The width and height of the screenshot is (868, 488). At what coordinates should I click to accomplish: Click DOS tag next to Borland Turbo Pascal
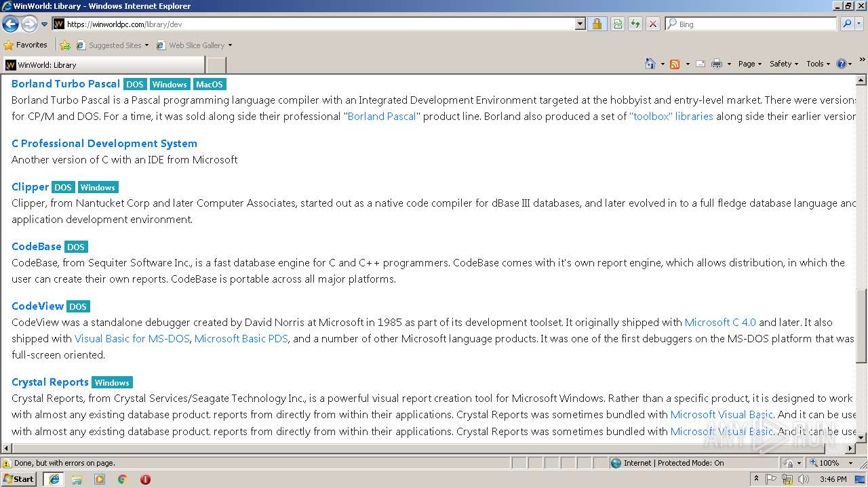(135, 85)
